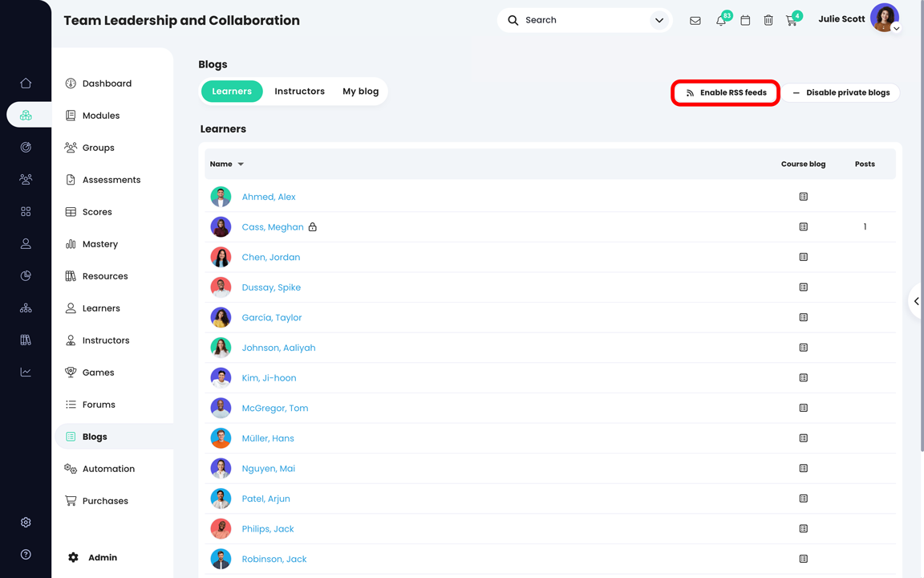Open the course blog icon for Ahmed, Alex
This screenshot has width=924, height=578.
pos(803,197)
